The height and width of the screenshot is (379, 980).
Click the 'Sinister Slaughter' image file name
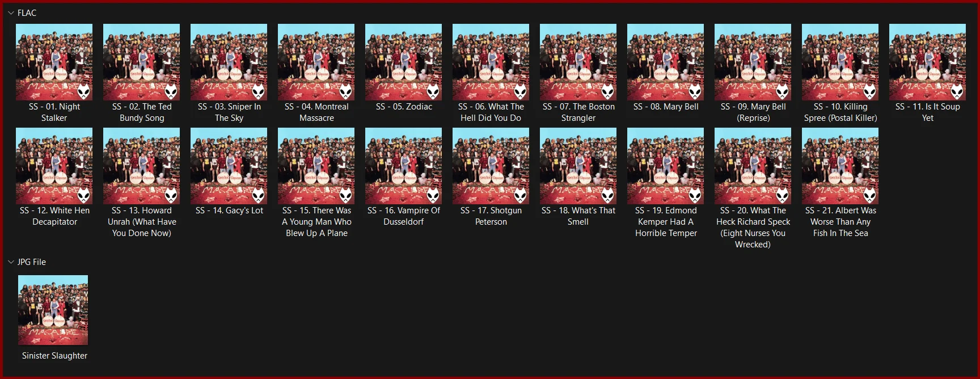[54, 356]
